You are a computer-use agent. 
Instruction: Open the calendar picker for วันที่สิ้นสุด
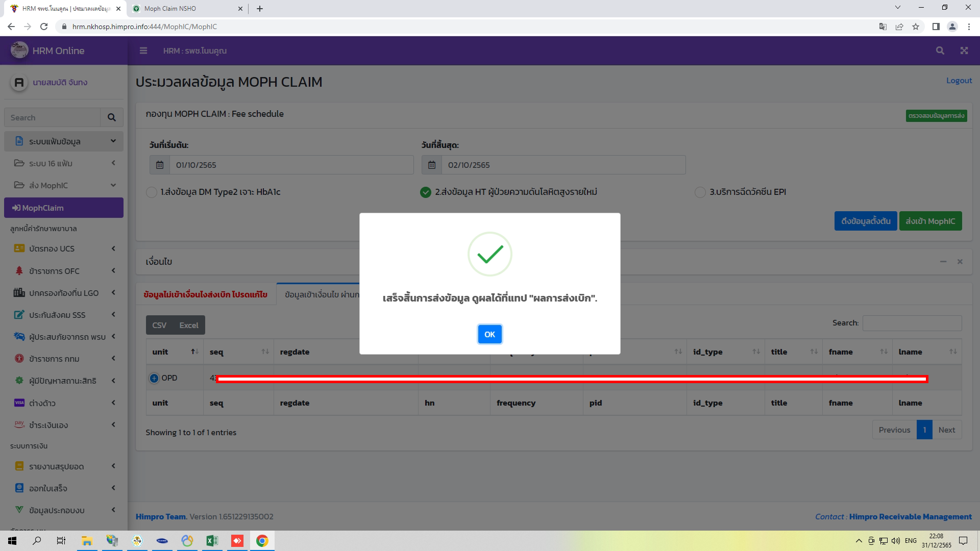431,164
